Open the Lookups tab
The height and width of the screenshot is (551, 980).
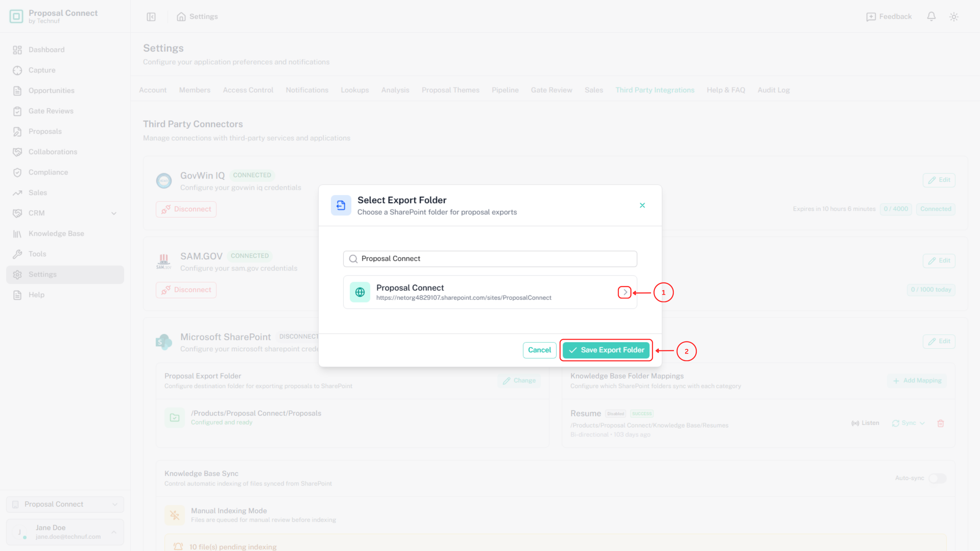click(x=354, y=90)
